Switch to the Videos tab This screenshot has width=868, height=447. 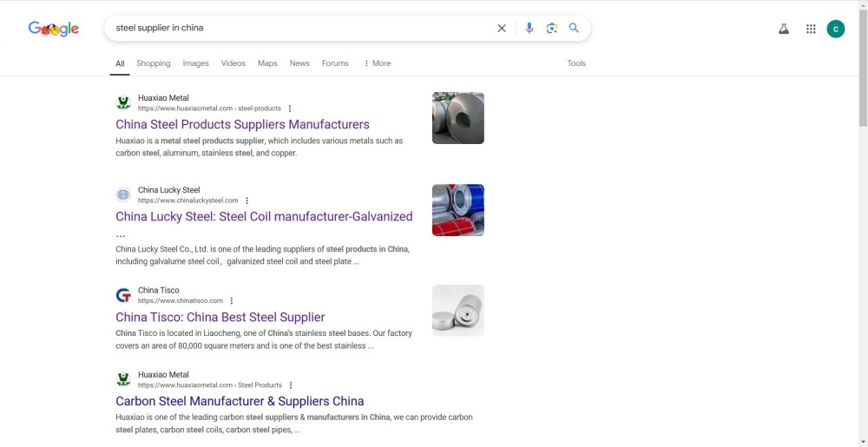click(x=233, y=63)
